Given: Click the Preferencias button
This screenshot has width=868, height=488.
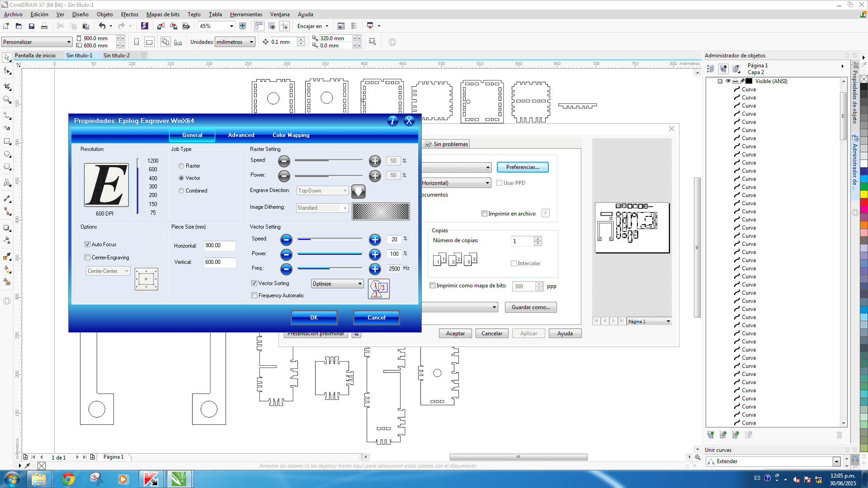Looking at the screenshot, I should [523, 167].
